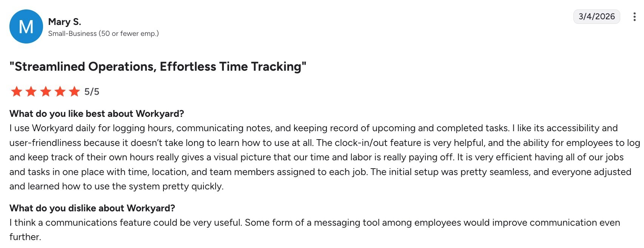Click the line ending "learned how to use the system pretty quickly."

pos(117,186)
